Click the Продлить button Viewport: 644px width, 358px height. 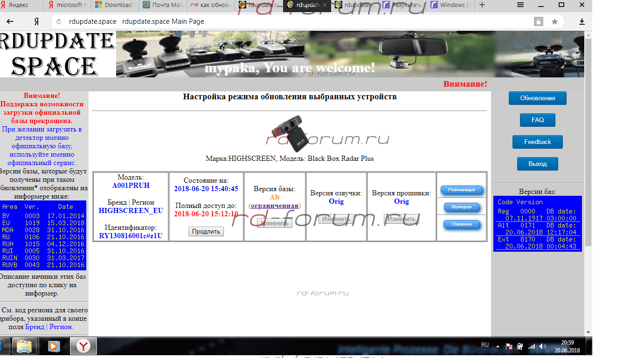206,231
